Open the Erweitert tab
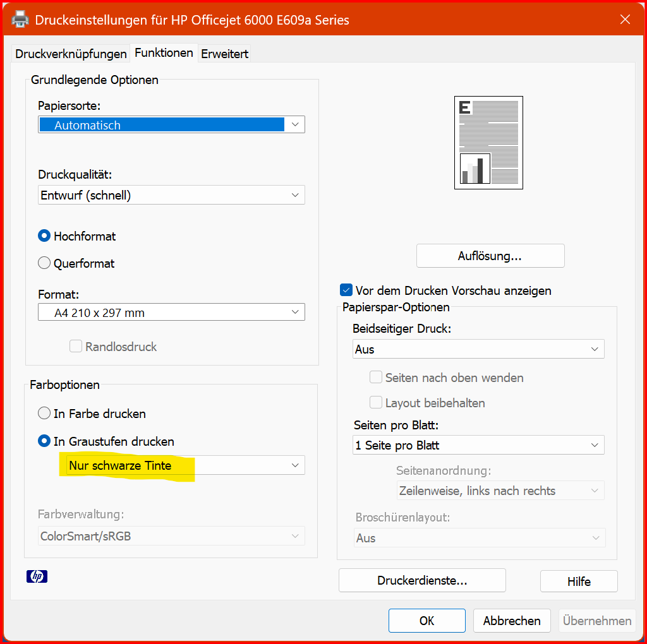647x644 pixels. click(224, 54)
